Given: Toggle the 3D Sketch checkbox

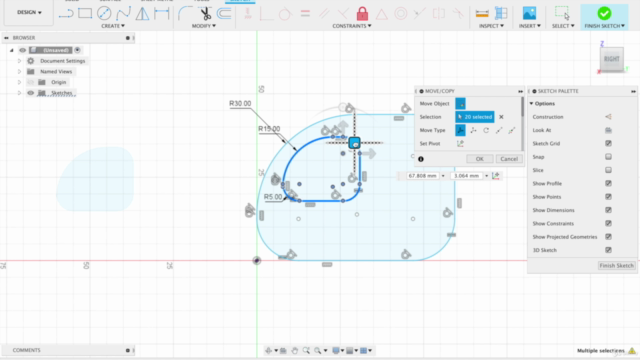Looking at the screenshot, I should point(608,250).
